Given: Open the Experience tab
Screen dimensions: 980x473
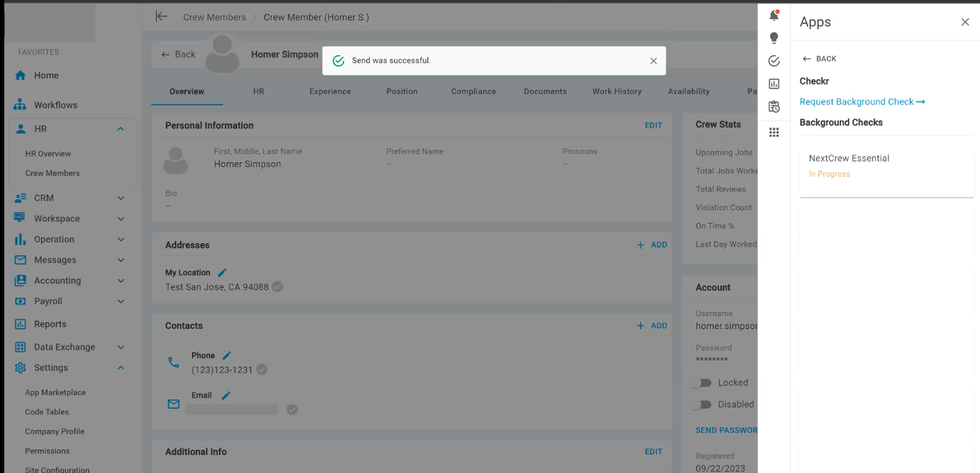Looking at the screenshot, I should point(330,91).
